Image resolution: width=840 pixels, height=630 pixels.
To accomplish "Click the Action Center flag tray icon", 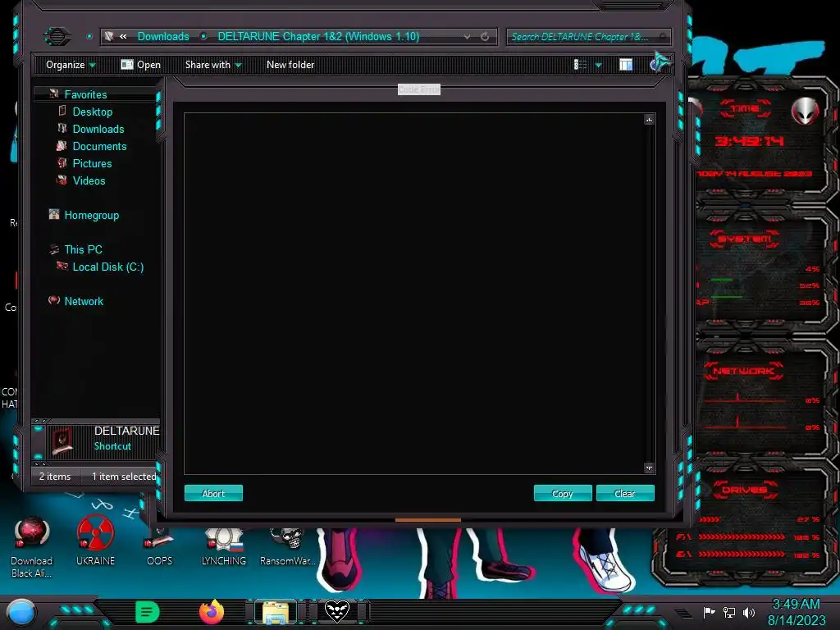I will 710,612.
